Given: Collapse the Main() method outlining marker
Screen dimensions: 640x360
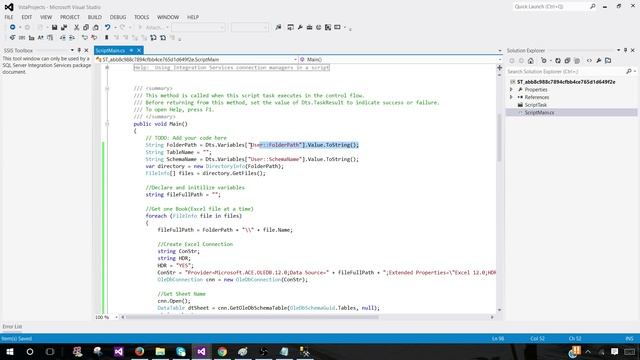Looking at the screenshot, I should 107,124.
